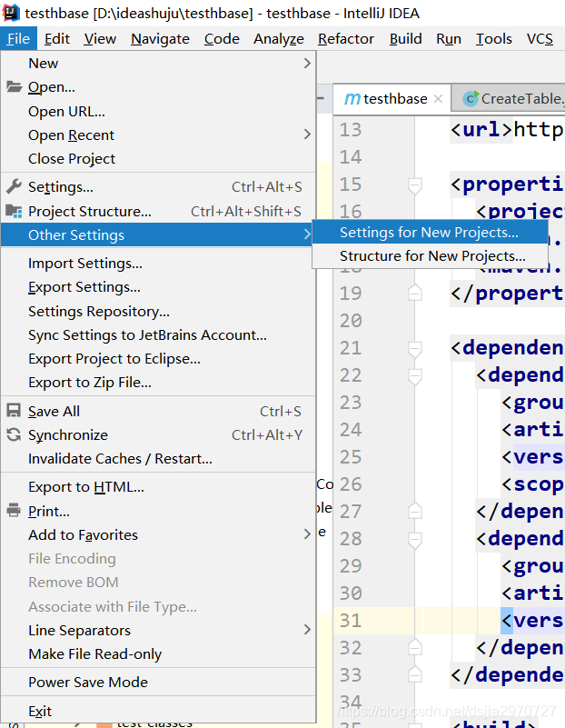Image resolution: width=565 pixels, height=728 pixels.
Task: Open the Build menu
Action: [x=405, y=38]
